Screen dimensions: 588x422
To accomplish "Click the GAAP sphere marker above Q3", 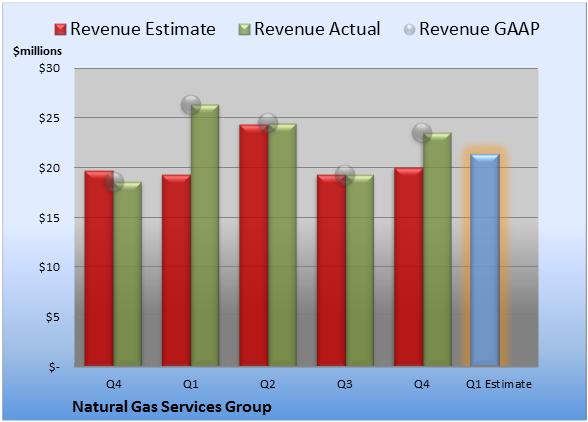I will (x=345, y=175).
